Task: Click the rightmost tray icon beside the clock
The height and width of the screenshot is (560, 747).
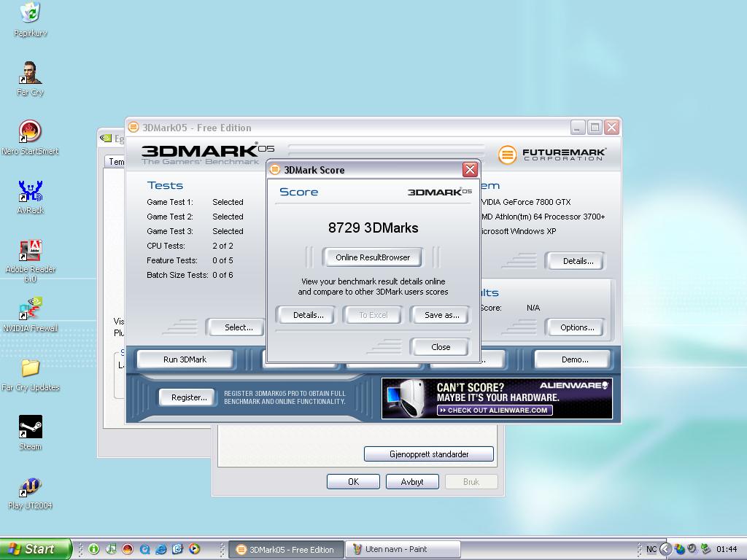Action: pos(705,549)
